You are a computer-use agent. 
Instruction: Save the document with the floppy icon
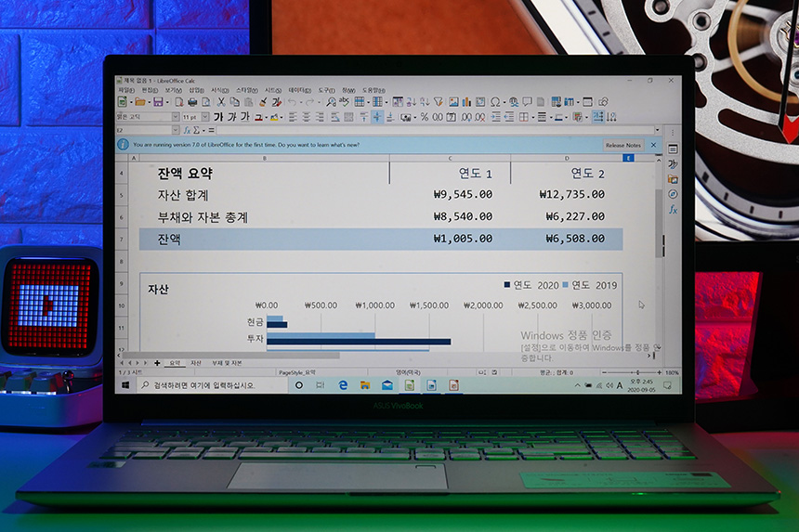click(159, 102)
